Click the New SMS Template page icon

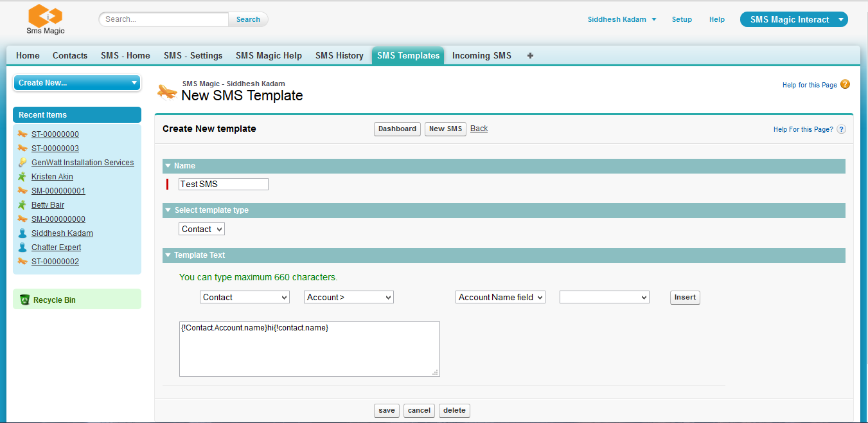tap(167, 91)
